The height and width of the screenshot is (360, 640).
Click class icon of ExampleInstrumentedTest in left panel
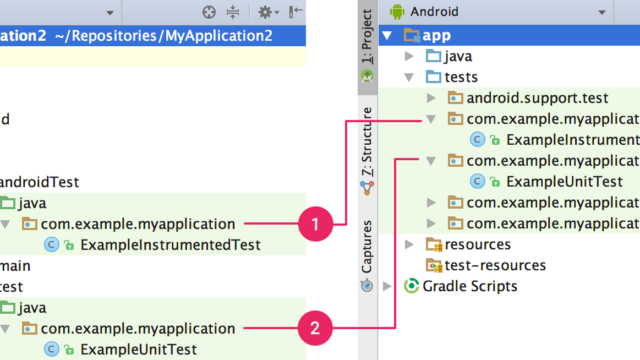point(51,245)
